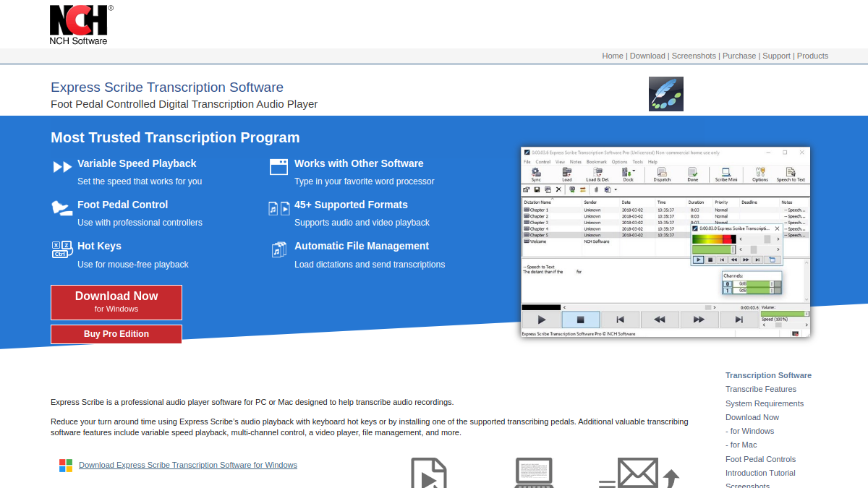Click the Download Now for Windows button
Screen dimensions: 868x488
click(116, 302)
